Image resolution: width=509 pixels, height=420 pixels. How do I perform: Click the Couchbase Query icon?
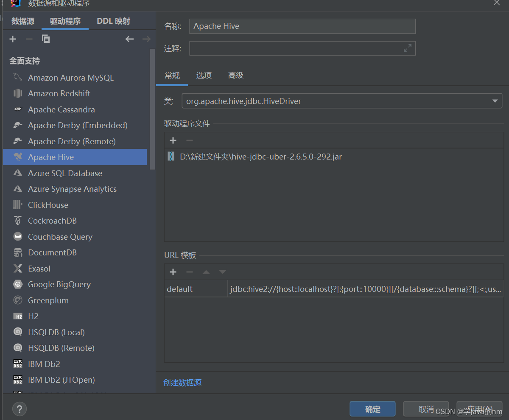click(17, 237)
